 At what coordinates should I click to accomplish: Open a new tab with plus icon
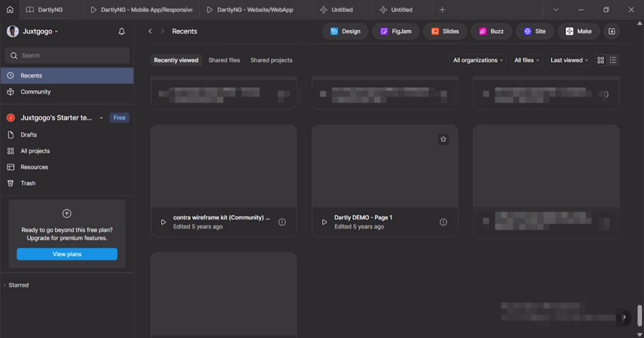(442, 9)
